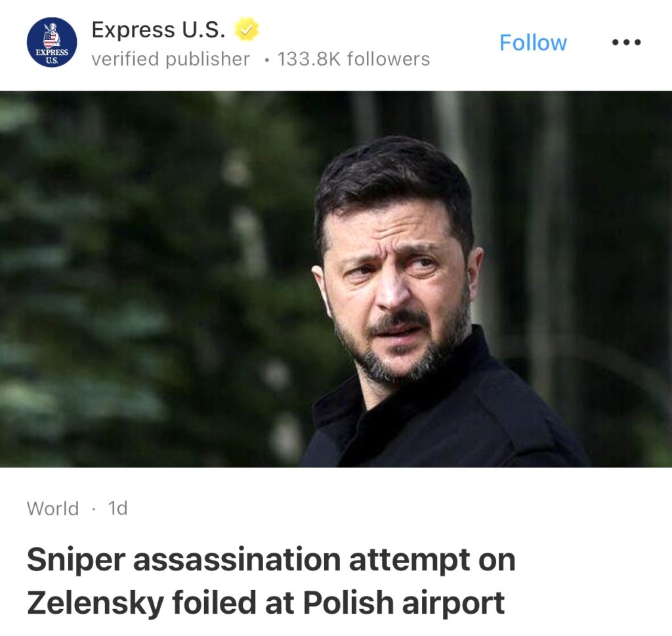Open the Sniper assassination attempt headline

(271, 581)
